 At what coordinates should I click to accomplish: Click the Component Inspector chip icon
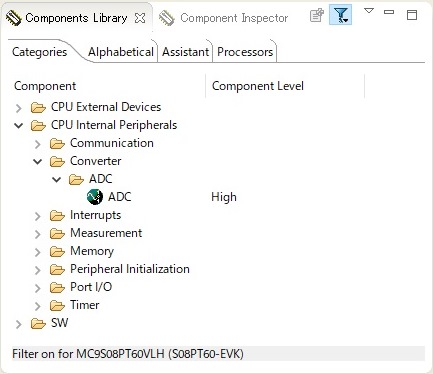[166, 18]
